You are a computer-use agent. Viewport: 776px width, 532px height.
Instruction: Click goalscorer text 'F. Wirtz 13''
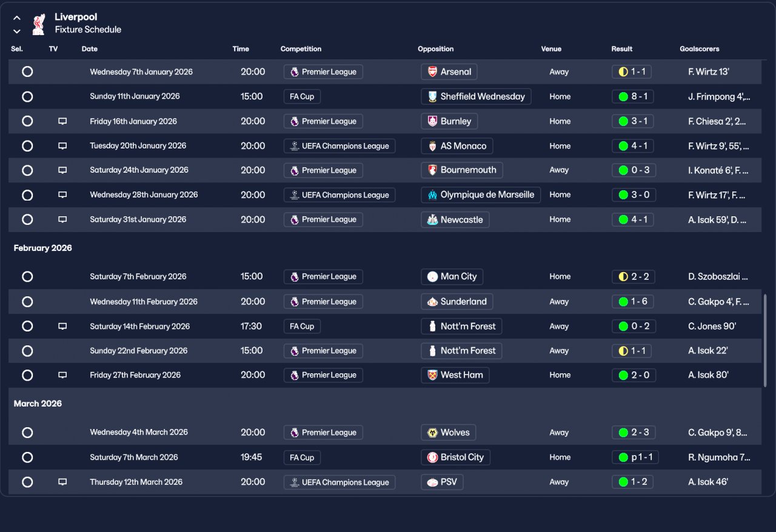pos(709,72)
